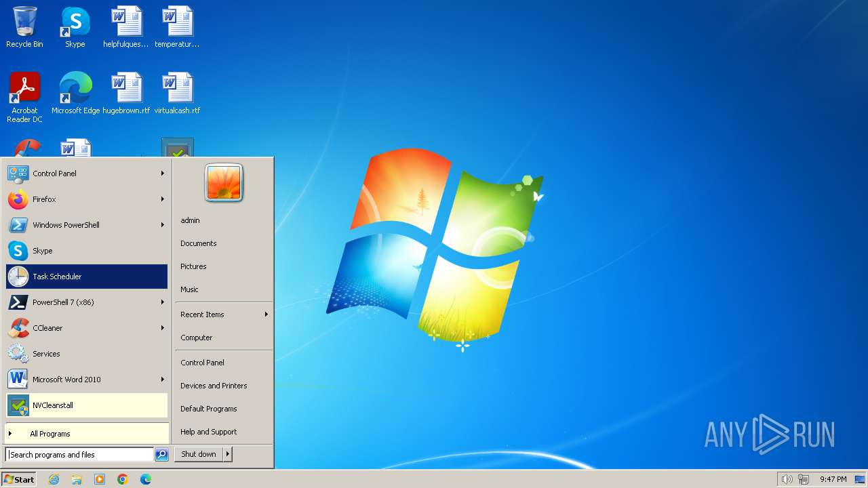
Task: Expand All Programs list
Action: tap(87, 434)
